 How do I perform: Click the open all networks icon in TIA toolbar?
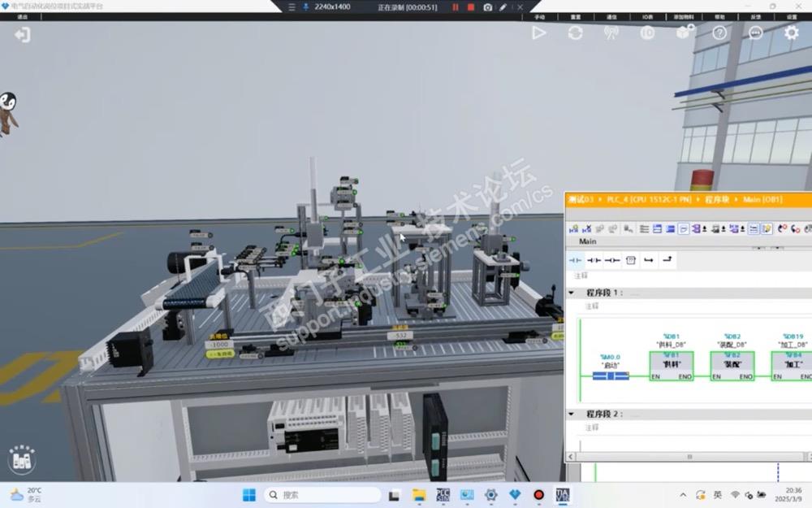657,228
